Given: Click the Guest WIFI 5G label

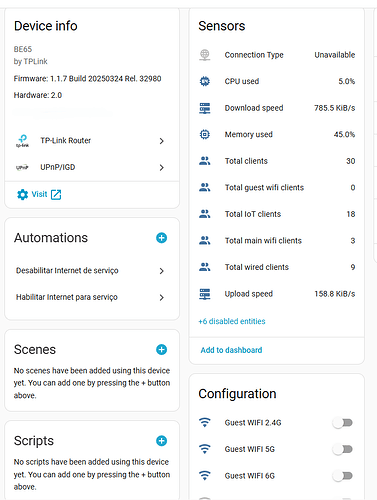Looking at the screenshot, I should pos(249,449).
